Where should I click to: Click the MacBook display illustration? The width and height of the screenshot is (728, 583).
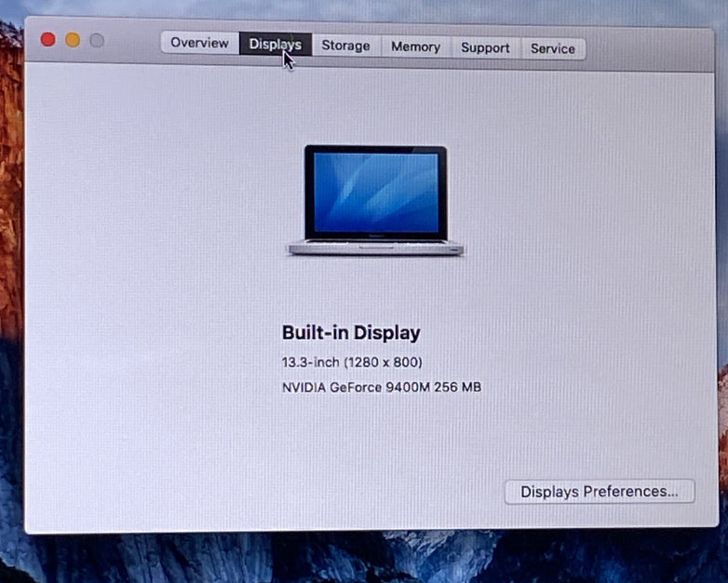click(375, 200)
